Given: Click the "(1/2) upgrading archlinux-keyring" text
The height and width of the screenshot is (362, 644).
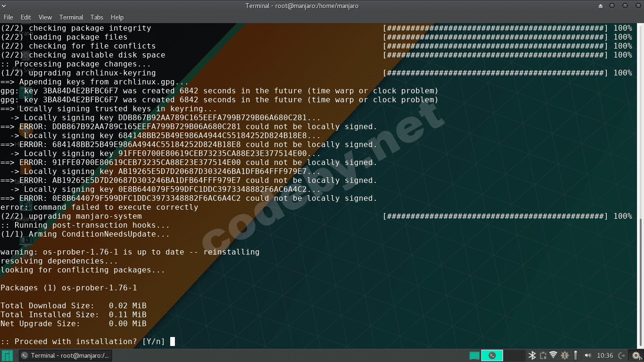Looking at the screenshot, I should point(78,73).
